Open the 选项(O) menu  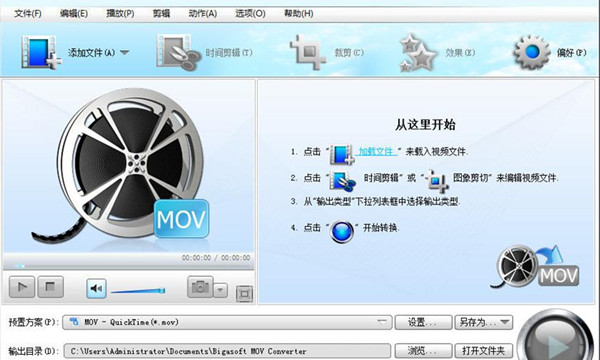(x=250, y=13)
